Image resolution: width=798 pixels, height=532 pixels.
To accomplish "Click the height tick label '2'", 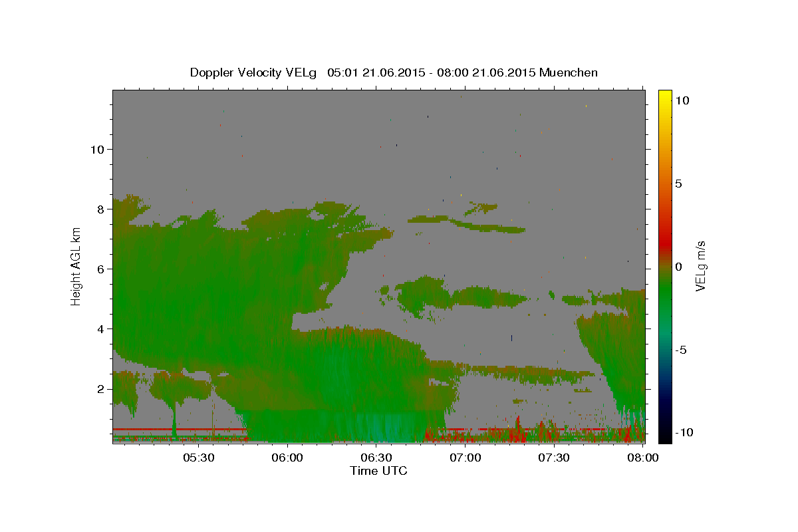I will pos(102,389).
